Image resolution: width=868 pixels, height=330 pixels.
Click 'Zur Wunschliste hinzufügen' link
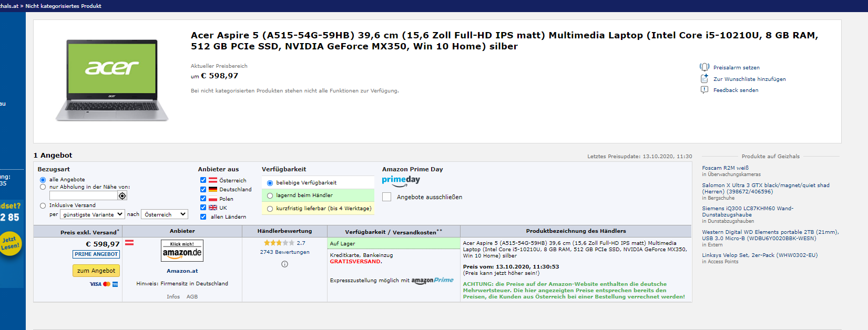click(750, 79)
